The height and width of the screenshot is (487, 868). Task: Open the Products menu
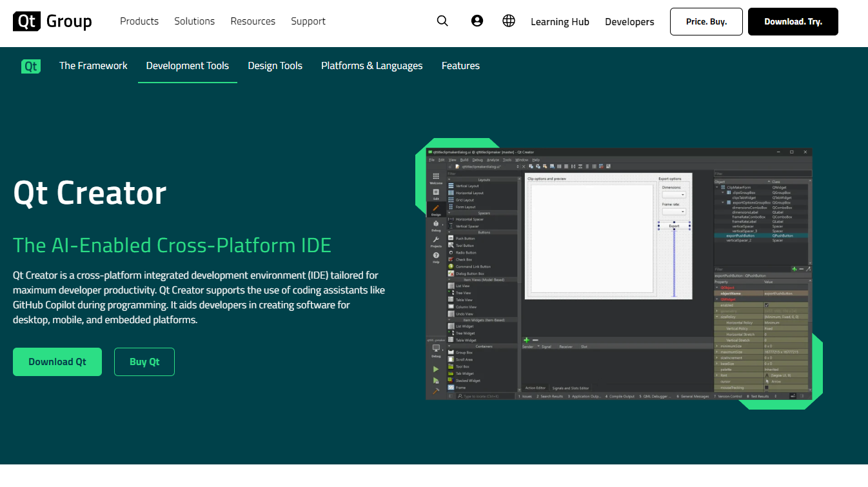tap(139, 21)
